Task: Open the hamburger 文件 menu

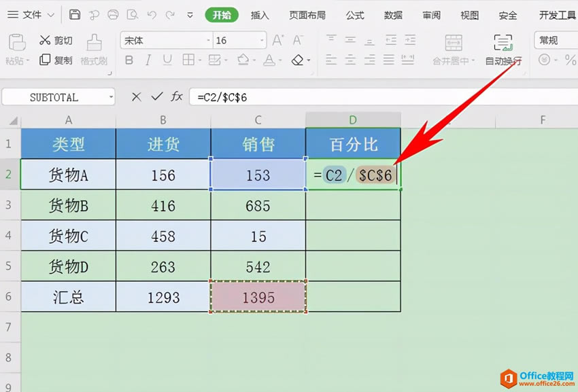Action: (13, 15)
